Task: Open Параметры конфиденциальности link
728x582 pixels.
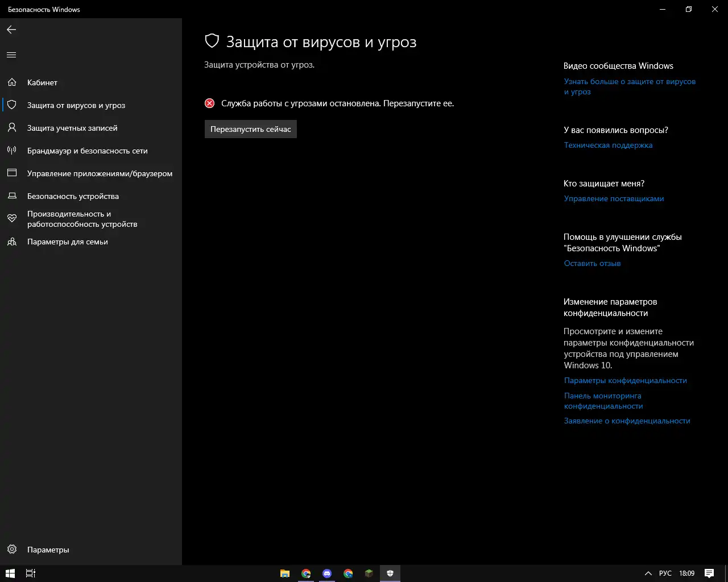Action: point(625,380)
